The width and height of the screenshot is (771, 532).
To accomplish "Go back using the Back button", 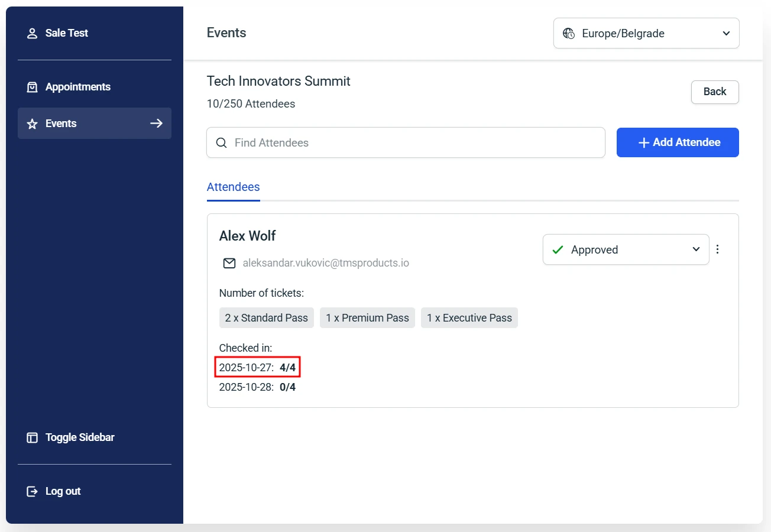I will point(714,92).
